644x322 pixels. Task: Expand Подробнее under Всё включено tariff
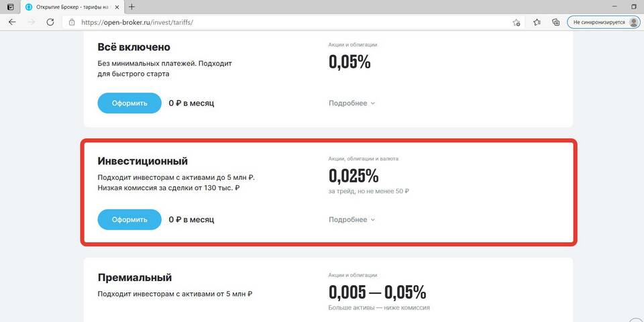[352, 103]
